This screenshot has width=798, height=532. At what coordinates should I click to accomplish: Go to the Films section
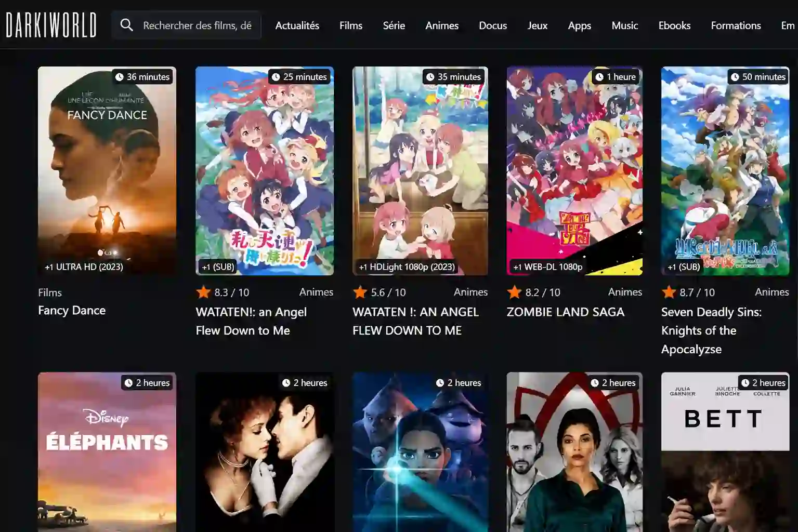[351, 25]
